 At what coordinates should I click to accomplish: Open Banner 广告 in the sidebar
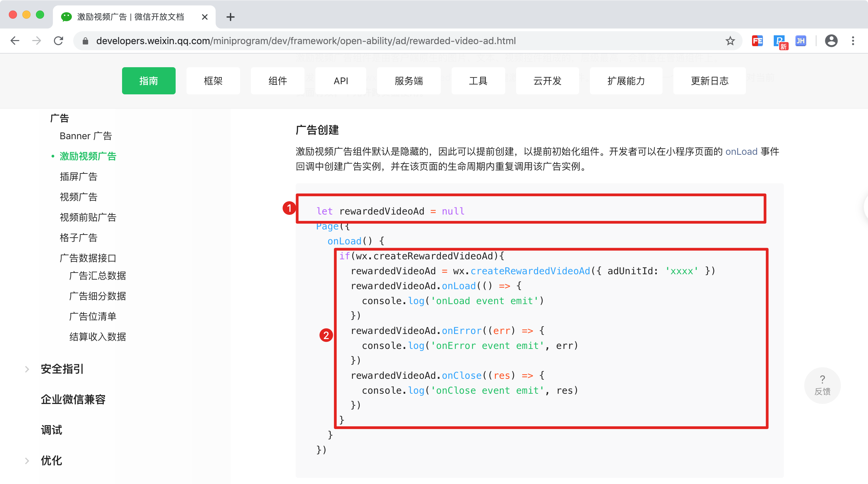pyautogui.click(x=86, y=136)
